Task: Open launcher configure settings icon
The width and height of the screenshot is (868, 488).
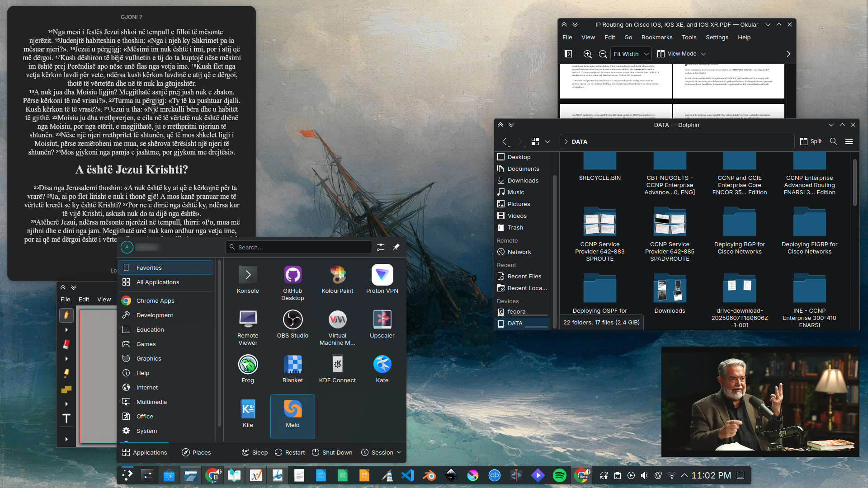Action: 381,247
